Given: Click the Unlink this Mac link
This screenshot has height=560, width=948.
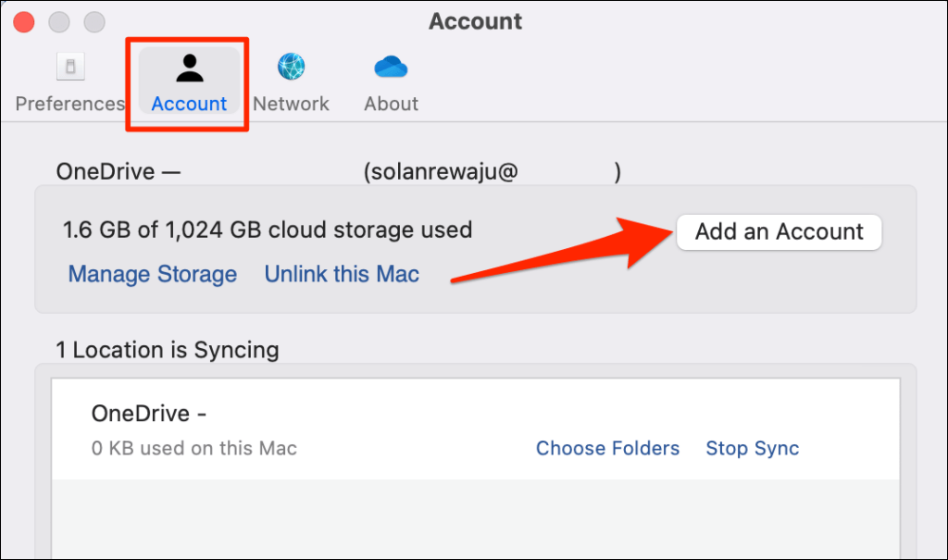Looking at the screenshot, I should [x=342, y=274].
